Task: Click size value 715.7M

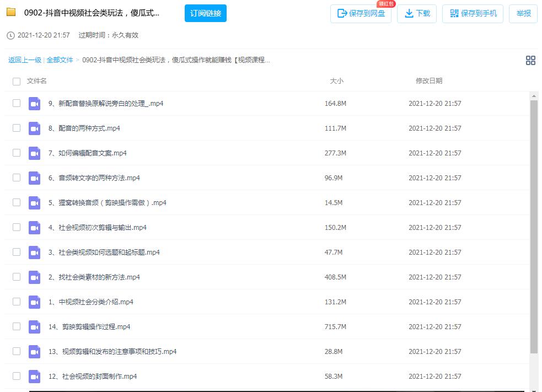Action: coord(335,326)
